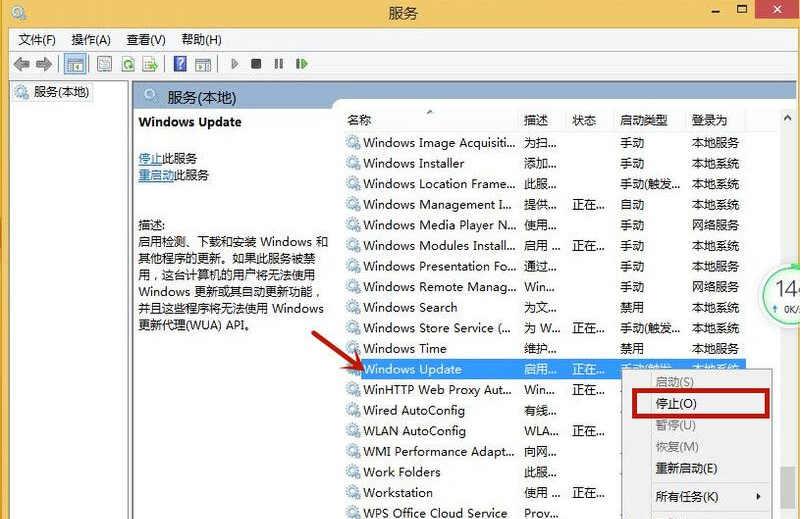Select the Windows Search service
Image resolution: width=802 pixels, height=519 pixels.
[x=545, y=307]
